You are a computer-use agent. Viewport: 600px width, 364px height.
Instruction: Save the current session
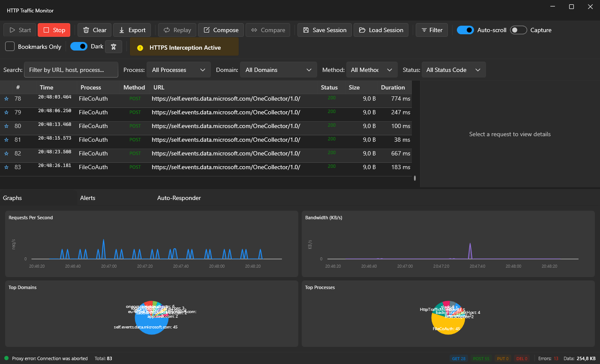click(324, 30)
